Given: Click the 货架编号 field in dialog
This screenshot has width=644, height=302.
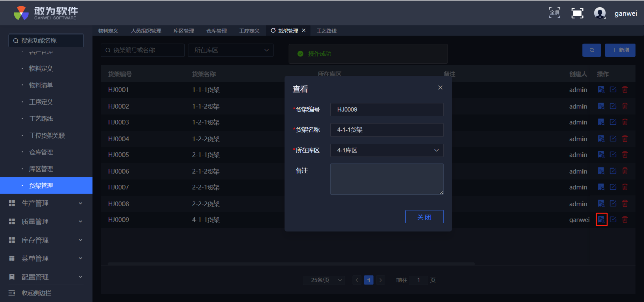Looking at the screenshot, I should coord(387,110).
